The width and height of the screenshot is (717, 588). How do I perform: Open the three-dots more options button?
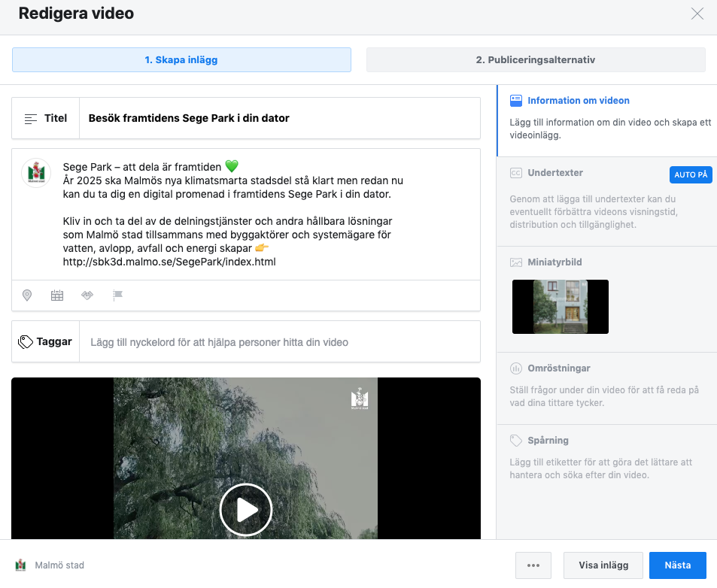pos(533,565)
